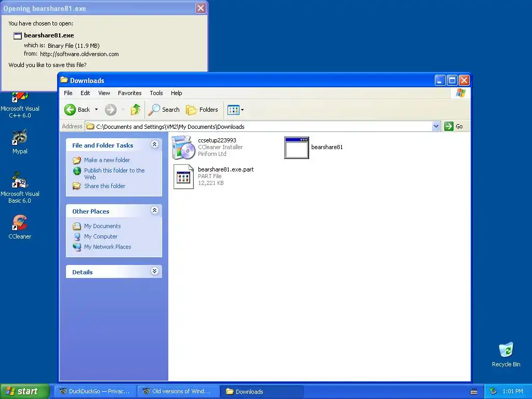Select the bearshare81.exe.part file icon

coord(183,177)
